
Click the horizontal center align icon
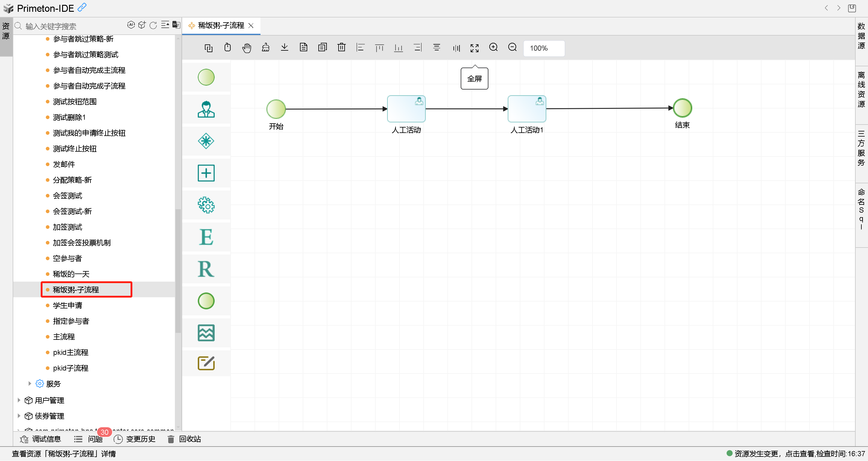pos(437,48)
